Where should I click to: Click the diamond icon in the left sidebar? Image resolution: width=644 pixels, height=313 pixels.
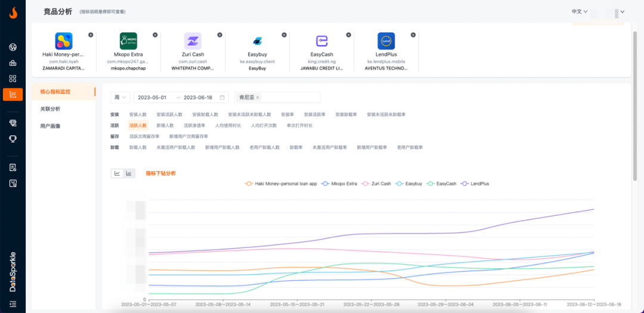[13, 123]
